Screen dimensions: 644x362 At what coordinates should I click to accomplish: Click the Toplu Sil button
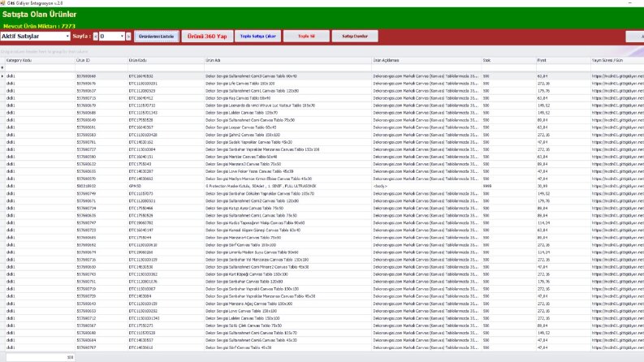[x=306, y=36]
